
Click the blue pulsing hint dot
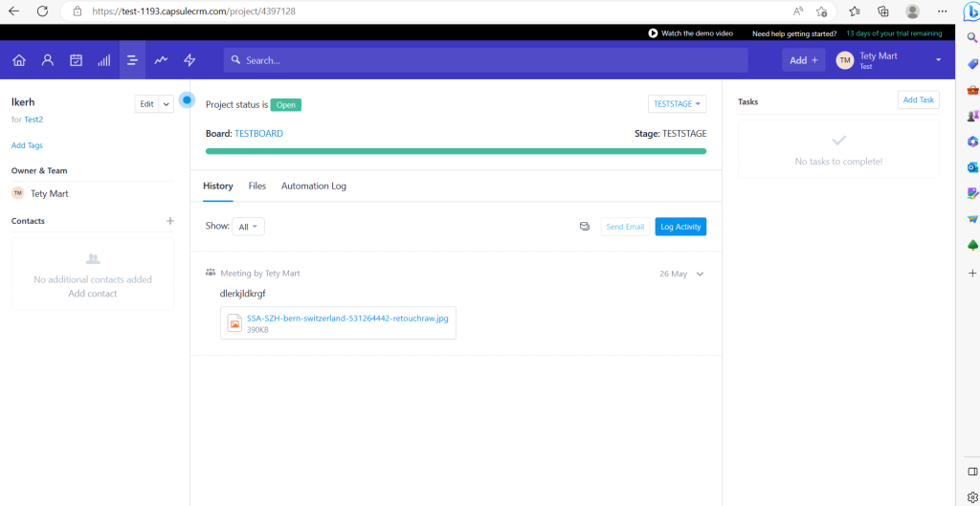coord(187,99)
